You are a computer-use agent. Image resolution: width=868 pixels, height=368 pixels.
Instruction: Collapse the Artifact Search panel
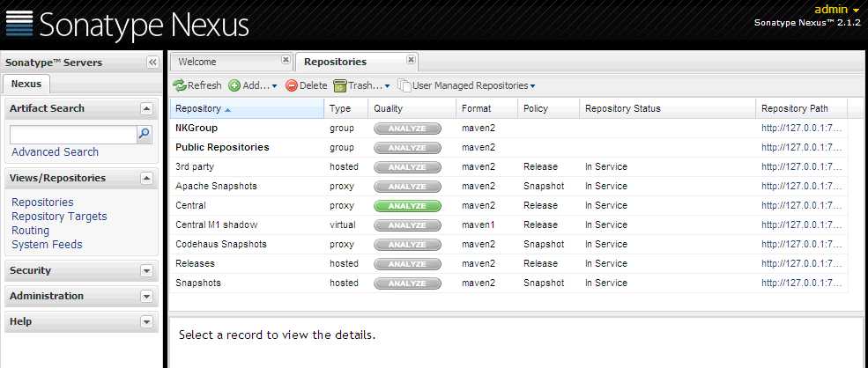146,108
